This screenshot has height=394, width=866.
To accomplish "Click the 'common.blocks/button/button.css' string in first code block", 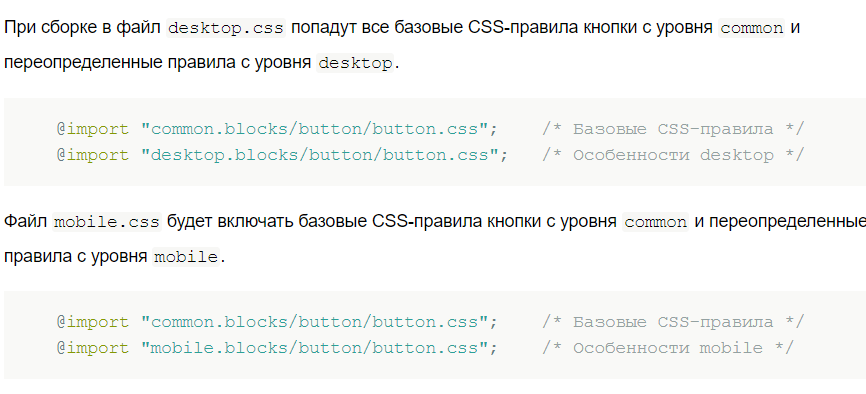I will 314,129.
